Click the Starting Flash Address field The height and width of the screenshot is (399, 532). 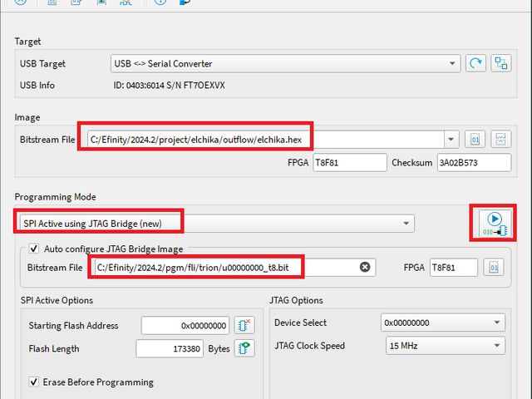(185, 326)
